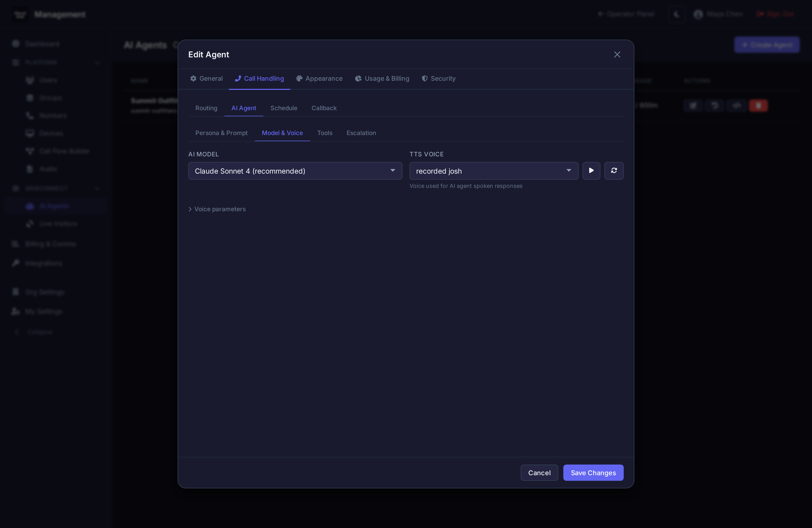Screen dimensions: 812x528
Task: Close the Edit Agent dialog
Action: click(x=617, y=55)
